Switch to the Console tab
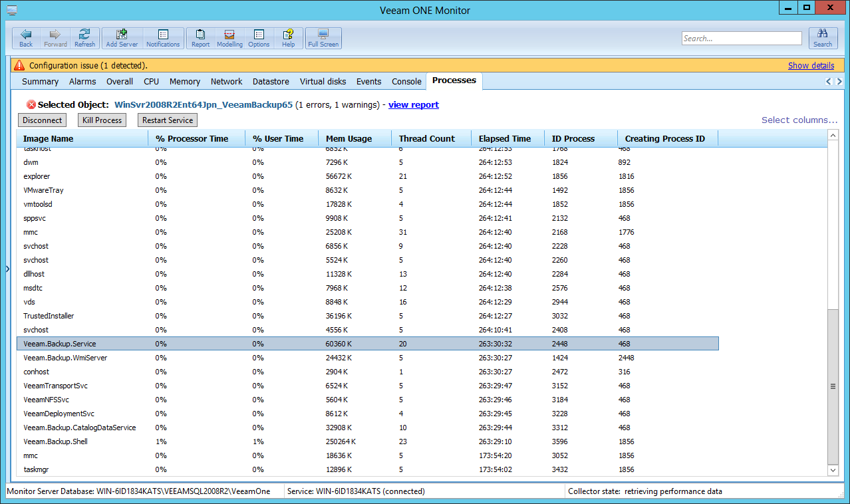Screen dimensions: 850x504 (x=406, y=81)
